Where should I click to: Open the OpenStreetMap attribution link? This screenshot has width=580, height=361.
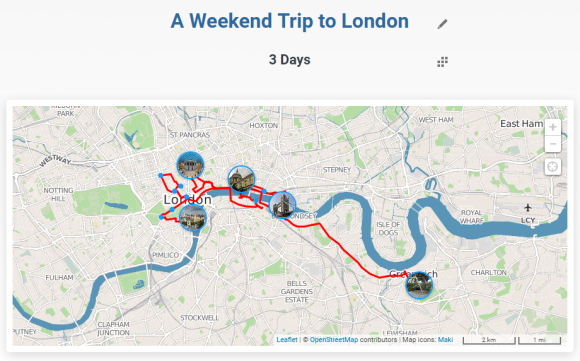click(334, 340)
